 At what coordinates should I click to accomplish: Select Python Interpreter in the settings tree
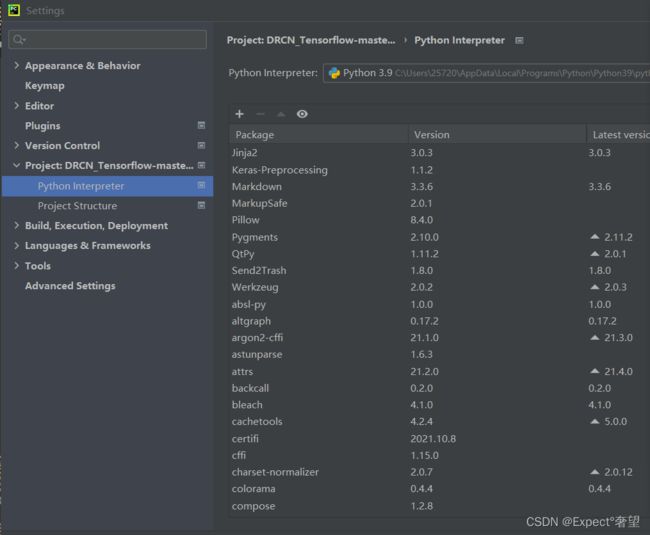107,186
